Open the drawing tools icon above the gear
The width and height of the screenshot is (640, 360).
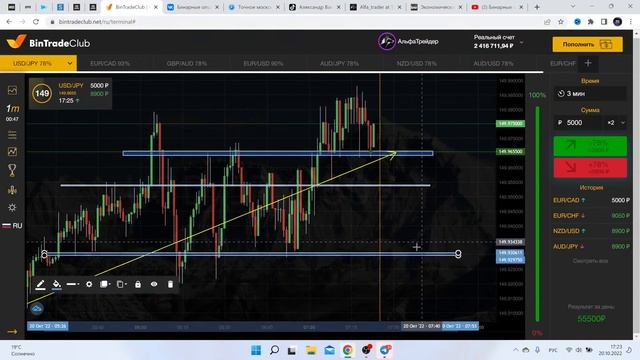click(12, 190)
